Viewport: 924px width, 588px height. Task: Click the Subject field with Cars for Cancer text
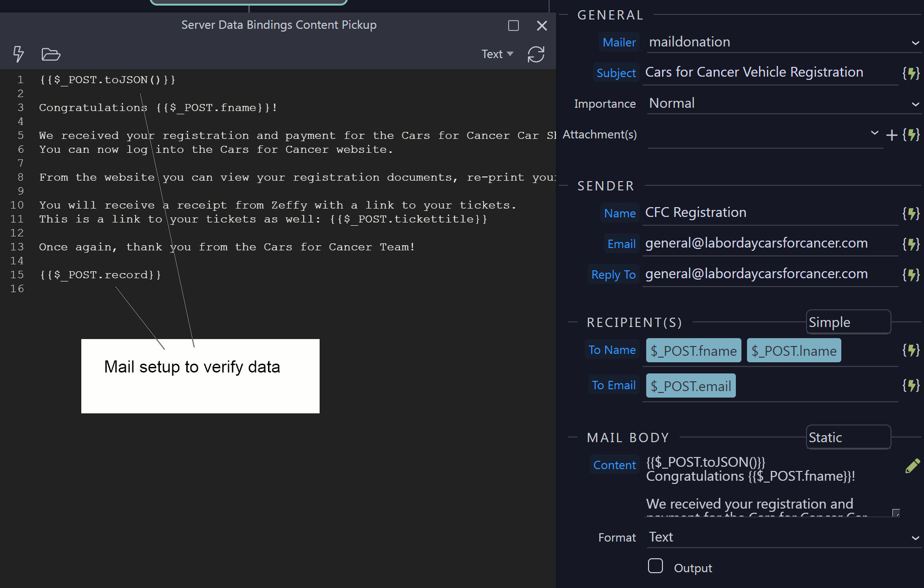coord(770,72)
